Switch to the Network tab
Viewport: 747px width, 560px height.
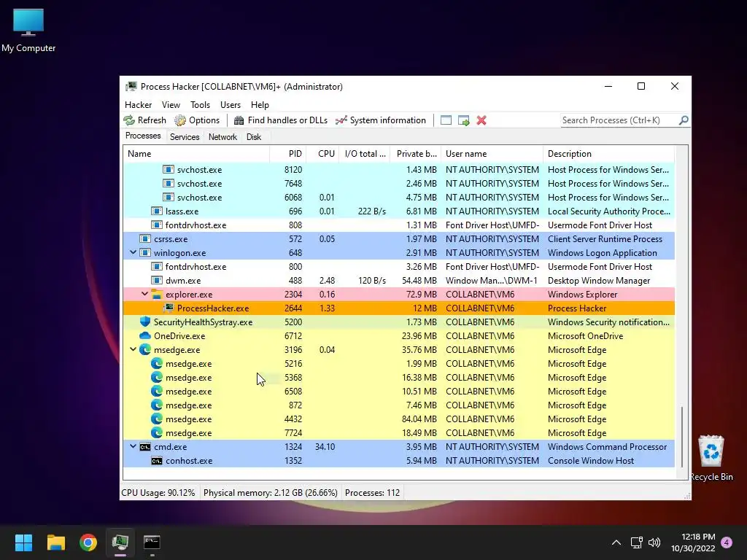click(x=222, y=137)
